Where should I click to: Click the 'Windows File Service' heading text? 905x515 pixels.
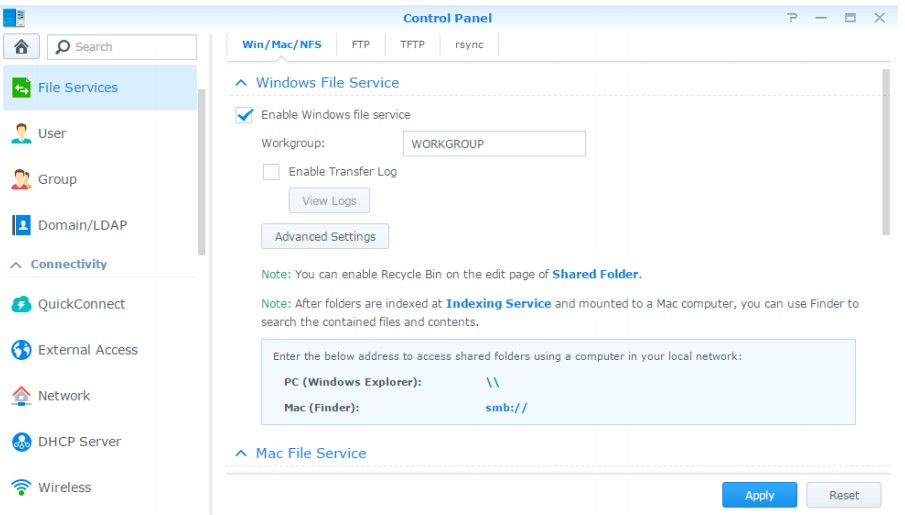(327, 83)
